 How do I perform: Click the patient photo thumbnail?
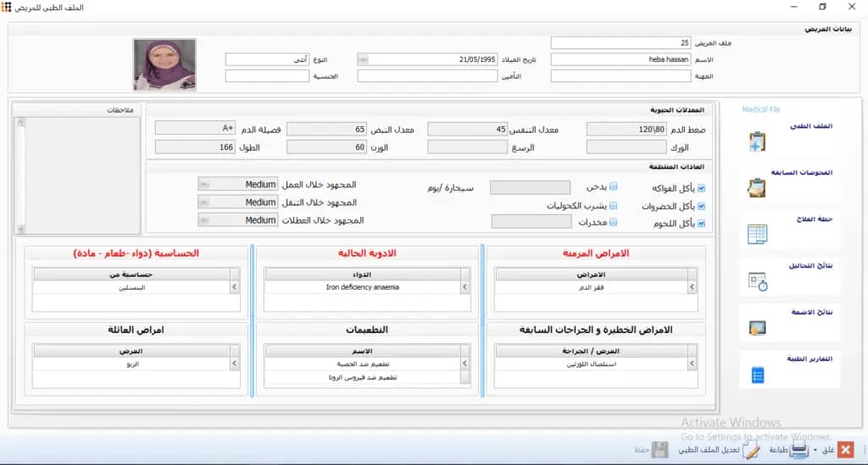pos(164,64)
